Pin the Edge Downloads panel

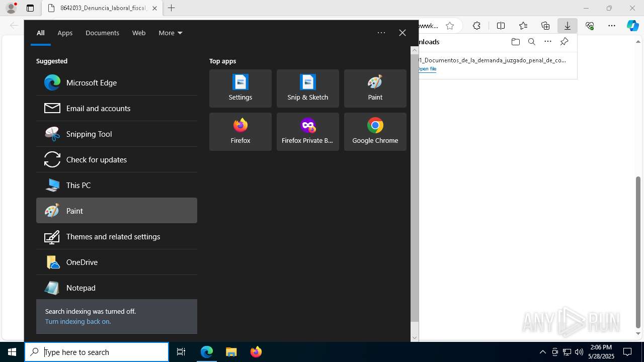pyautogui.click(x=564, y=42)
